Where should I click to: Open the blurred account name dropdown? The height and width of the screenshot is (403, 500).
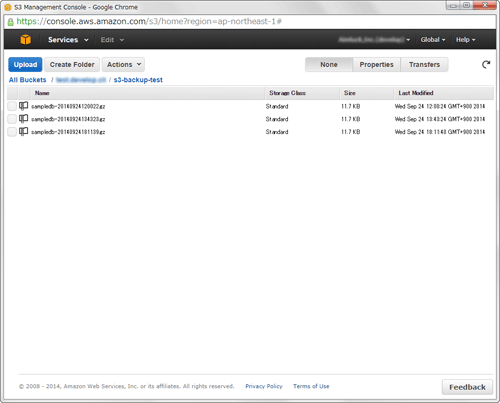click(374, 40)
